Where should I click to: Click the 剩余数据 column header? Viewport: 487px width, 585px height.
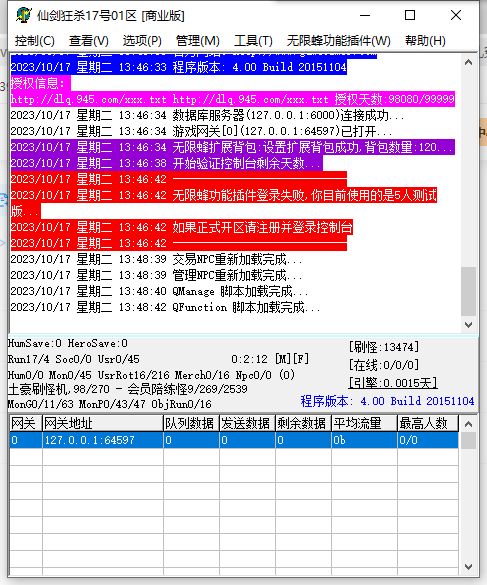pyautogui.click(x=303, y=423)
